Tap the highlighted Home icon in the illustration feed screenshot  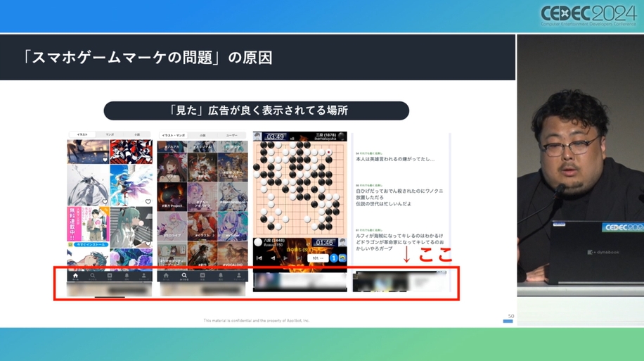point(75,276)
